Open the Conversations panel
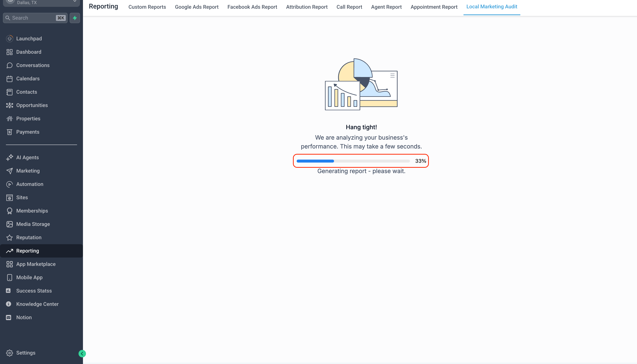The height and width of the screenshot is (364, 637). [33, 65]
